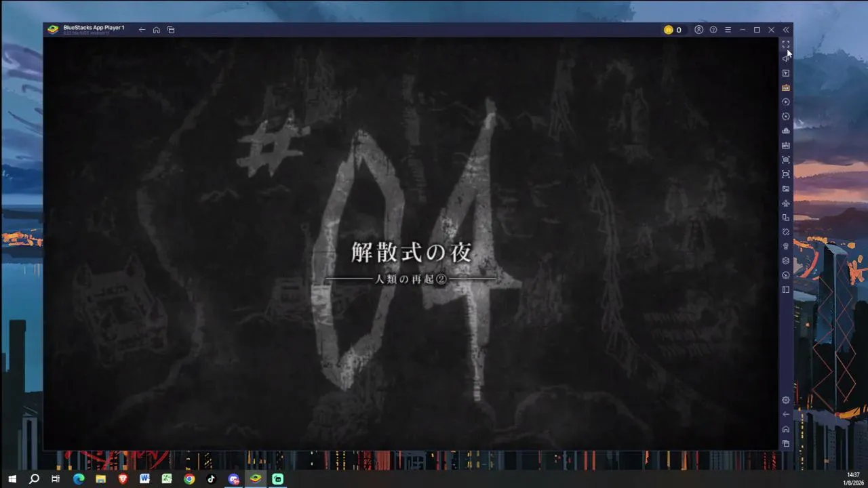The height and width of the screenshot is (488, 868).
Task: Click the back arrow in the BlueStacks title bar
Action: [x=142, y=30]
